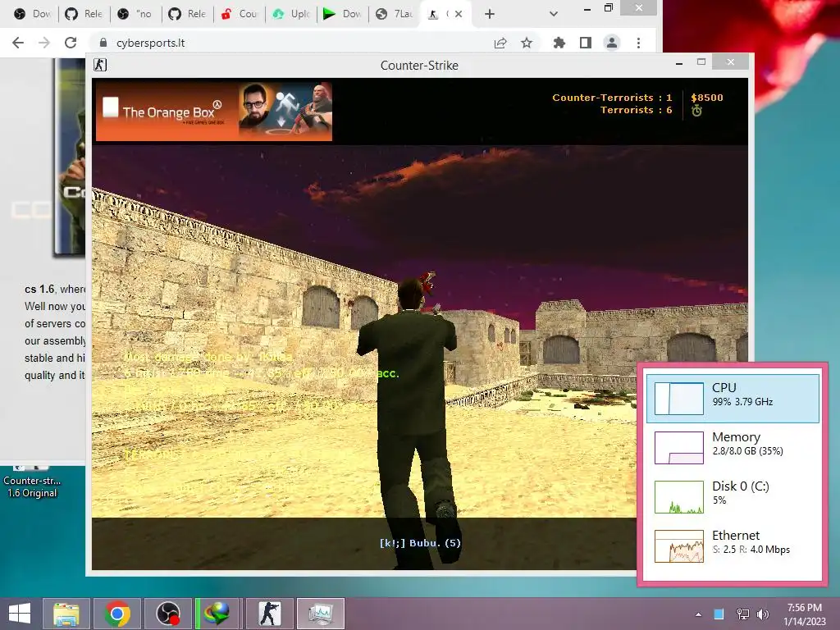
Task: Open File Explorer from the taskbar
Action: (x=66, y=614)
